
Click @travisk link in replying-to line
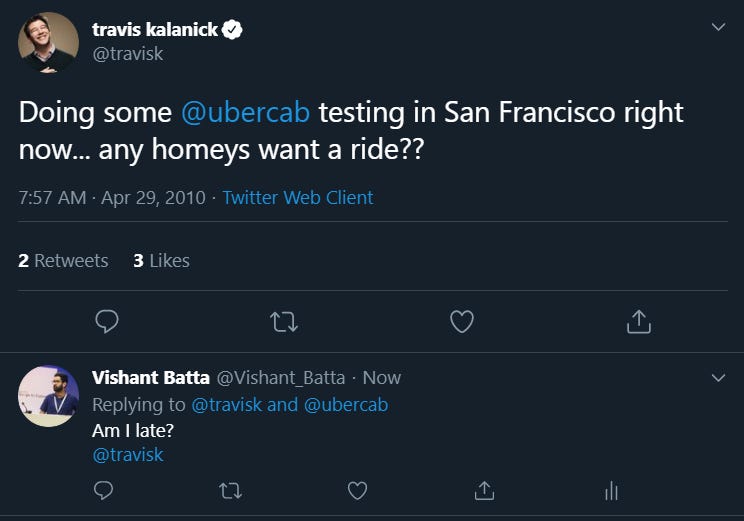(226, 404)
